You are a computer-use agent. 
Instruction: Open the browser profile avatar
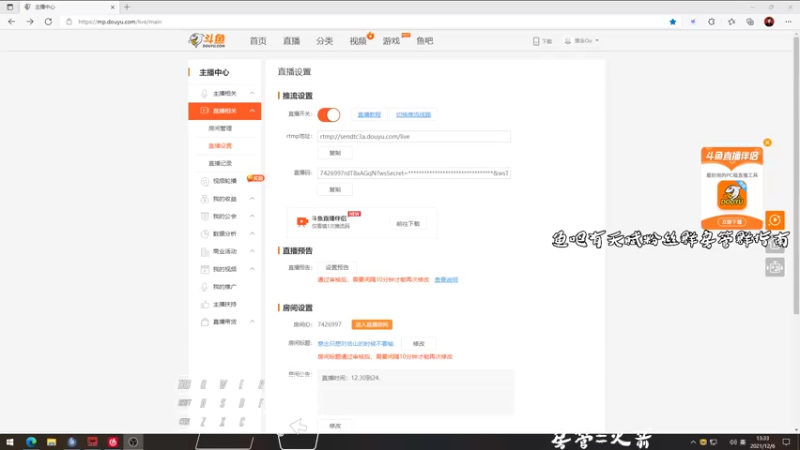point(769,21)
